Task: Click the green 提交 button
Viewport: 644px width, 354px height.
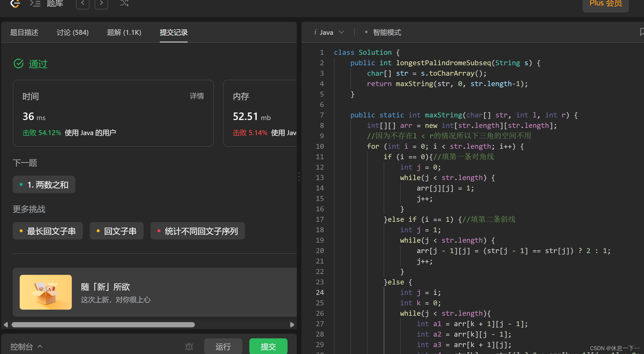Action: click(268, 346)
